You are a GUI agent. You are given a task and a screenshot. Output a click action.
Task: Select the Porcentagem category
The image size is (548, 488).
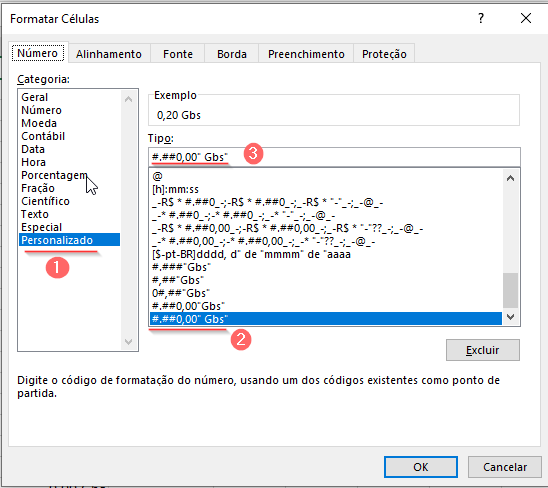[54, 175]
